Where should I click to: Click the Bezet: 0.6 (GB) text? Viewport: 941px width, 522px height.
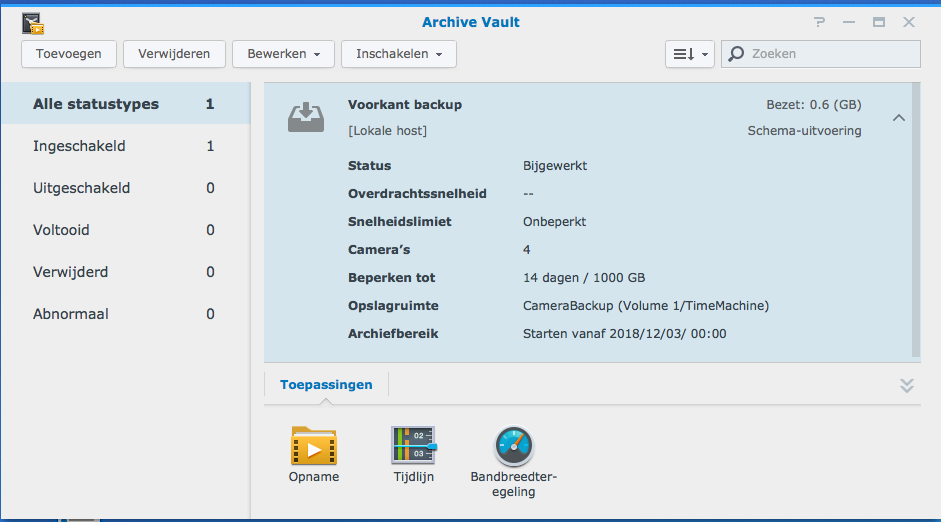pos(814,104)
